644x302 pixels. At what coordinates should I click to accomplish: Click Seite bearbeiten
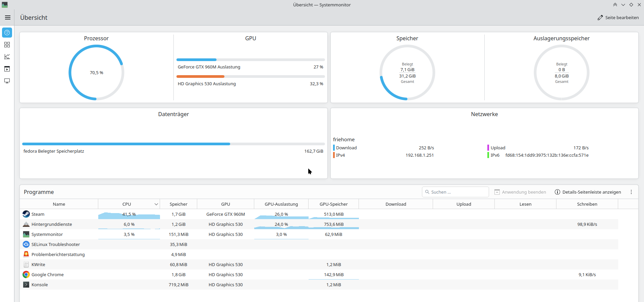pyautogui.click(x=618, y=17)
